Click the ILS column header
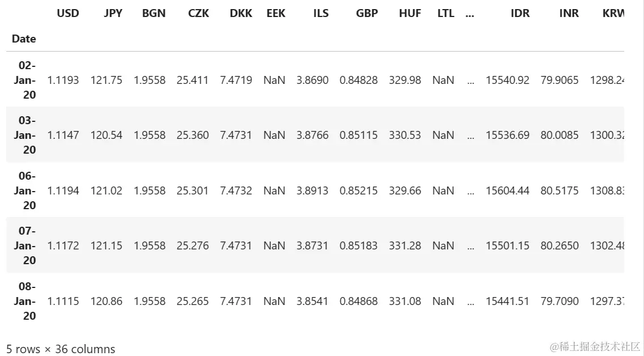 [x=321, y=13]
